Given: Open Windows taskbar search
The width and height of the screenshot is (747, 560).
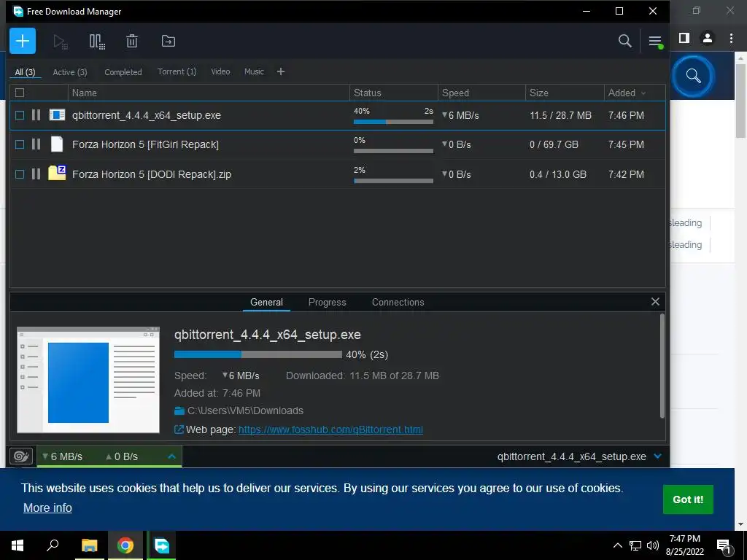Looking at the screenshot, I should click(x=53, y=545).
